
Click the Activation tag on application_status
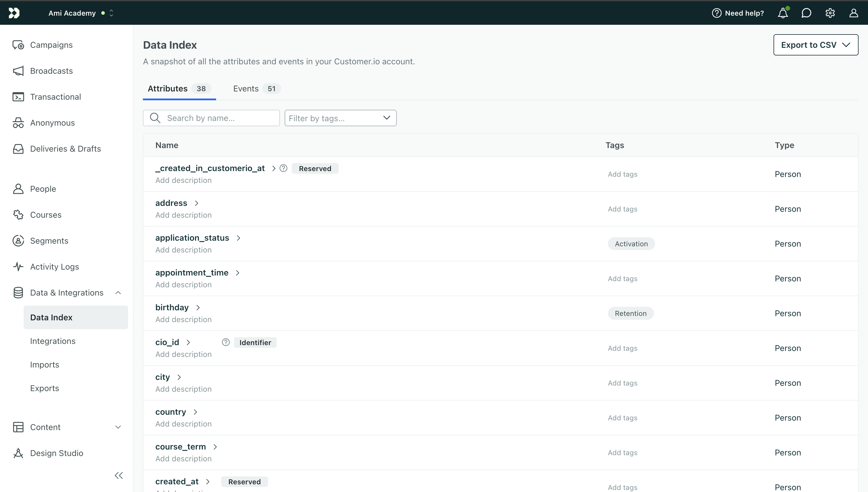tap(631, 244)
